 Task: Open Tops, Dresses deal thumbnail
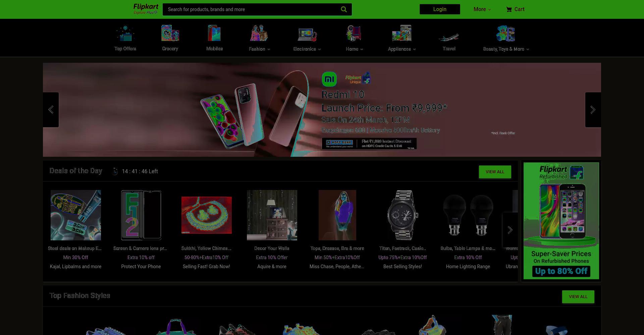tap(337, 215)
